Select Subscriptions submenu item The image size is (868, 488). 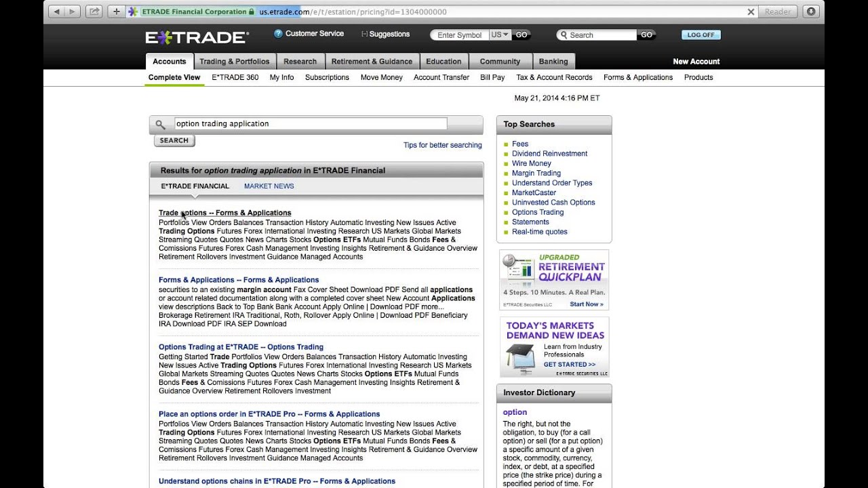click(327, 77)
